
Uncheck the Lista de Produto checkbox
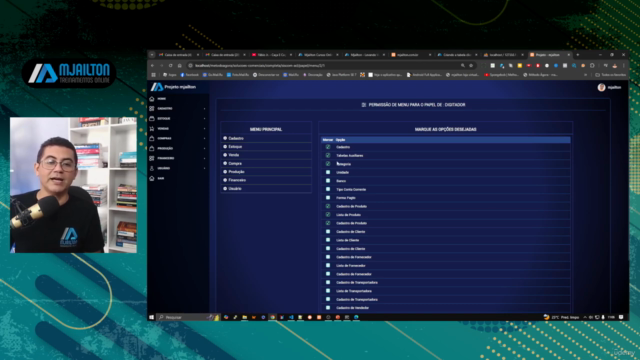(328, 215)
